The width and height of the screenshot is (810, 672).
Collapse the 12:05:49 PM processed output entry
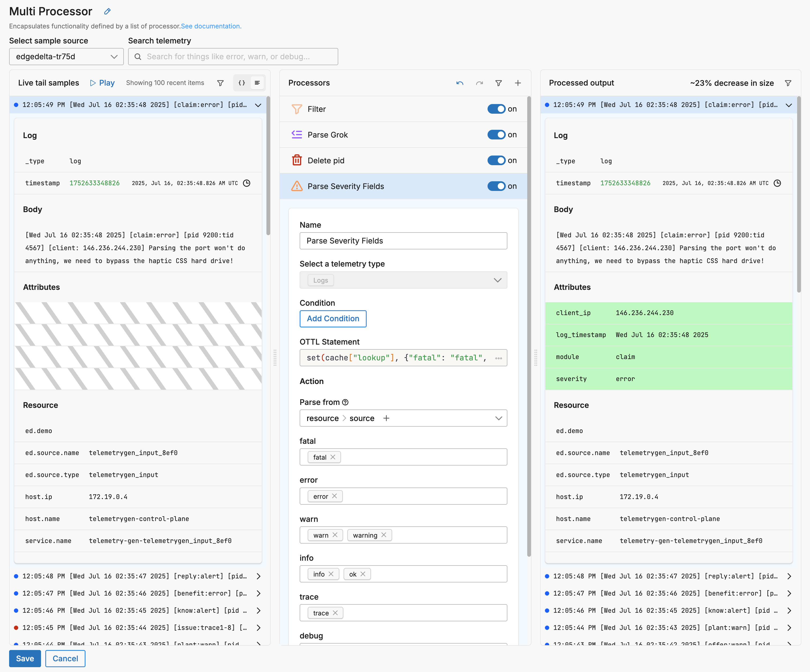pos(789,105)
